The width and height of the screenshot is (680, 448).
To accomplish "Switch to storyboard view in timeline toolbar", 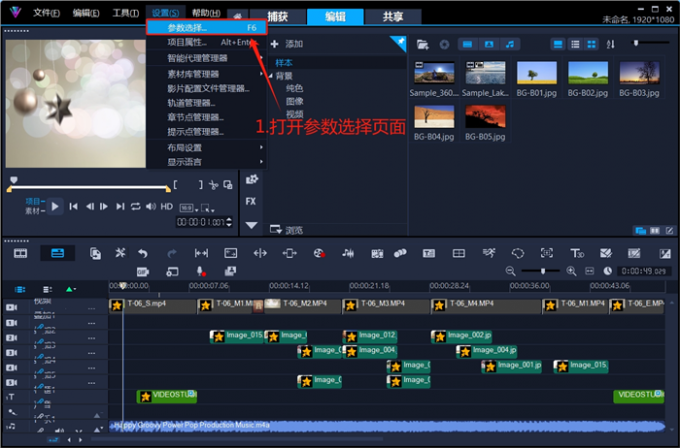I will point(20,253).
